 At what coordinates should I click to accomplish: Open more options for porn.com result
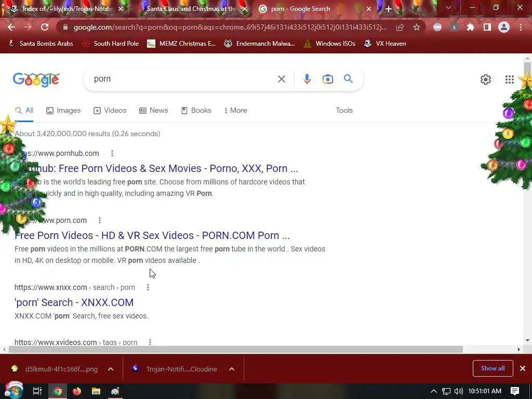pos(99,220)
